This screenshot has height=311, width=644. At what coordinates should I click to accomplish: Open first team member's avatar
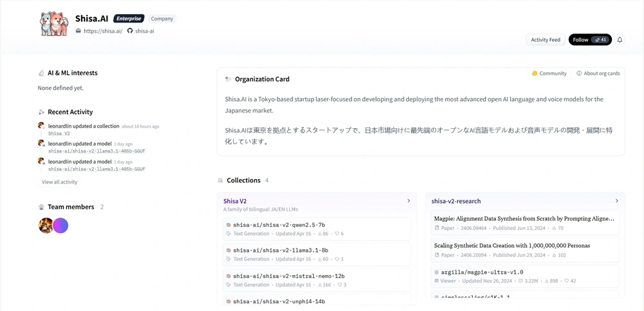(46, 225)
